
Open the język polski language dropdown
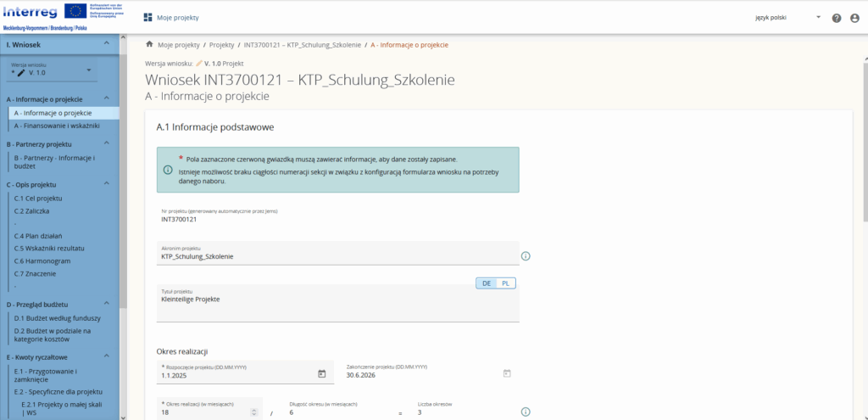787,18
